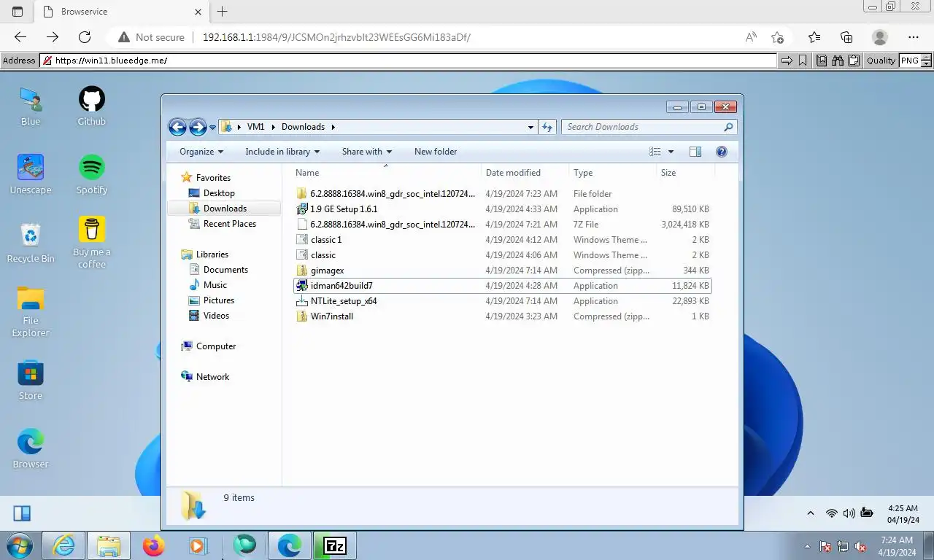Image resolution: width=934 pixels, height=560 pixels.
Task: Show hidden icons in Windows 7 tray
Action: (807, 546)
